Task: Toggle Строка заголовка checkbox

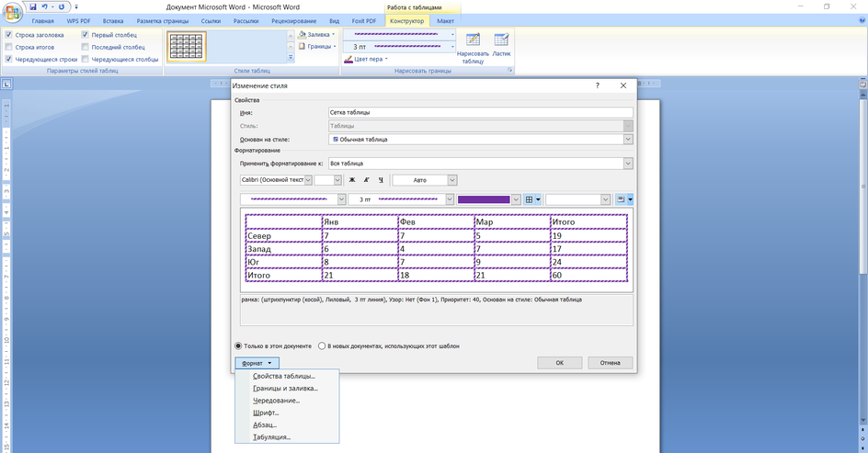Action: coord(8,34)
